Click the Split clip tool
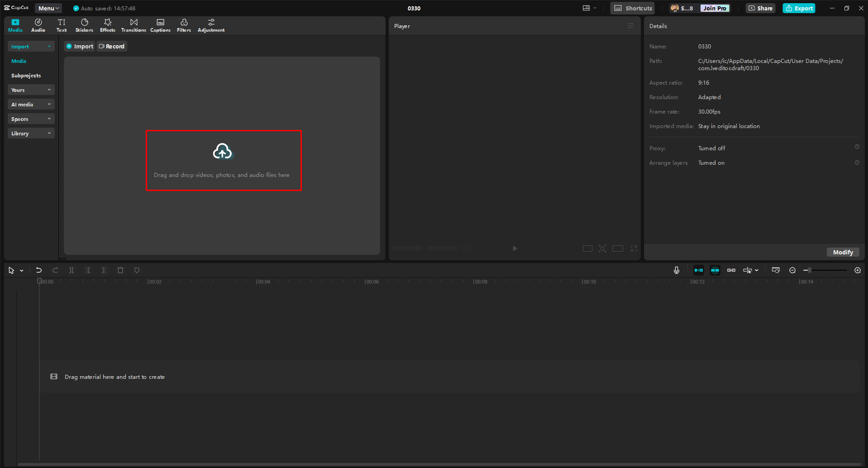 tap(72, 270)
